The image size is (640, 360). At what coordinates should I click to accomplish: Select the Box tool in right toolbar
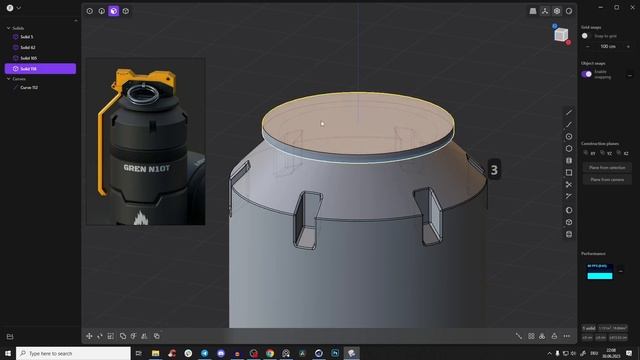point(569,222)
